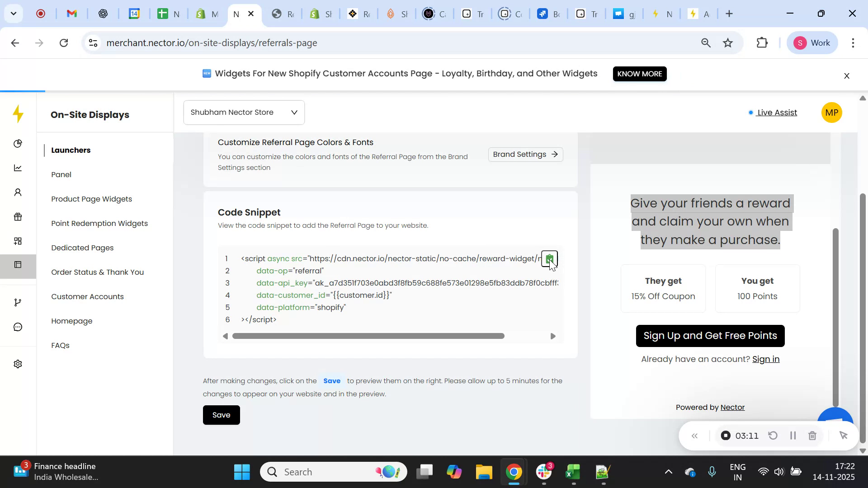Open the integrations branch icon
The width and height of the screenshot is (868, 488).
coord(18,302)
